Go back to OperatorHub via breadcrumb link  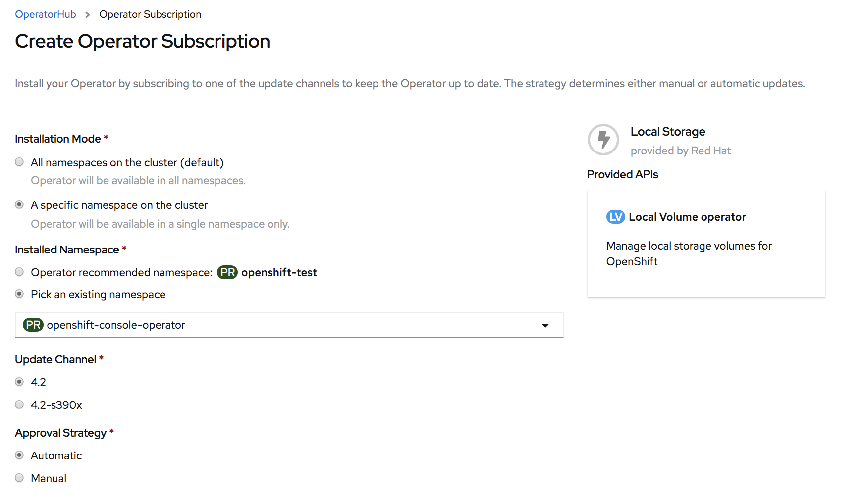tap(46, 14)
